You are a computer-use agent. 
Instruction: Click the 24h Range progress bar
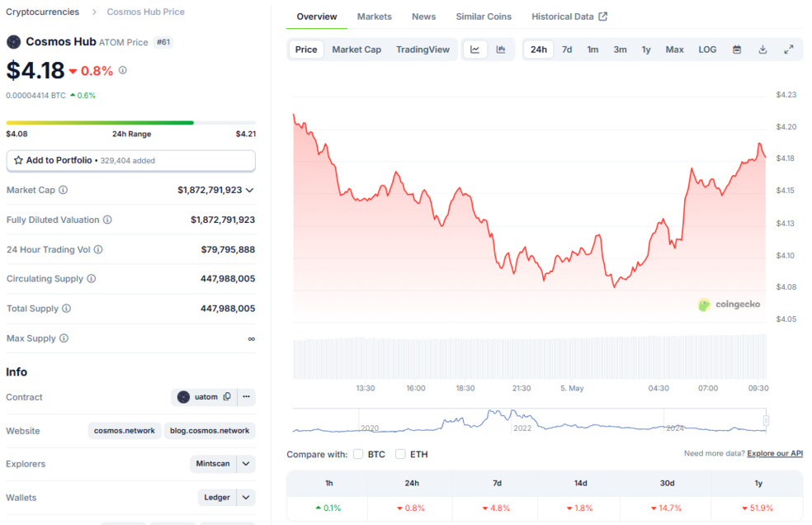click(130, 123)
